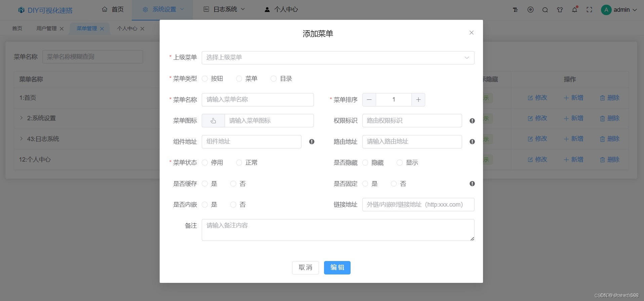
Task: Select 菜单 menu type radio
Action: [239, 79]
